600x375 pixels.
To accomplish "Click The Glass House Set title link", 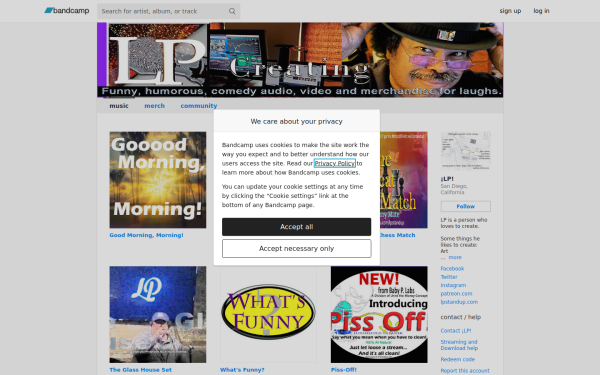I will coord(140,370).
